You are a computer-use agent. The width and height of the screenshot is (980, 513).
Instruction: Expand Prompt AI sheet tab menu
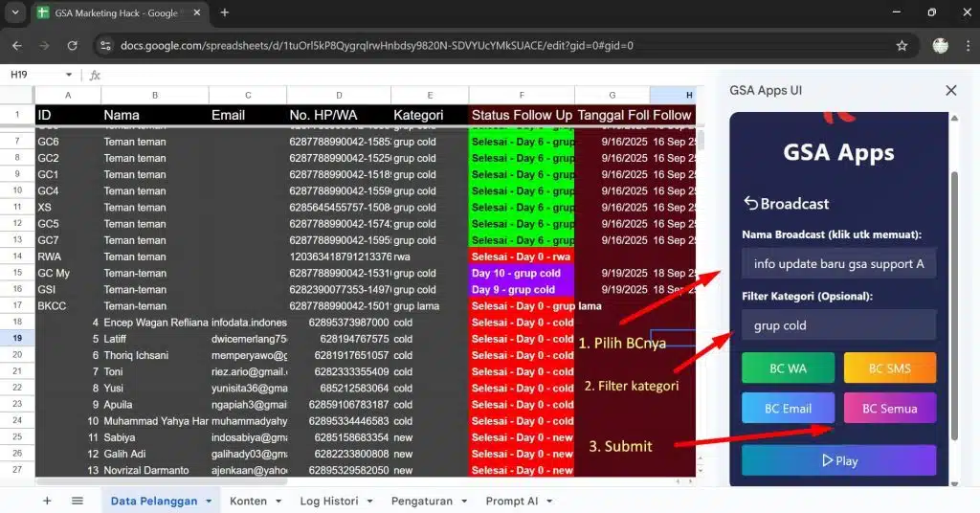(x=549, y=502)
